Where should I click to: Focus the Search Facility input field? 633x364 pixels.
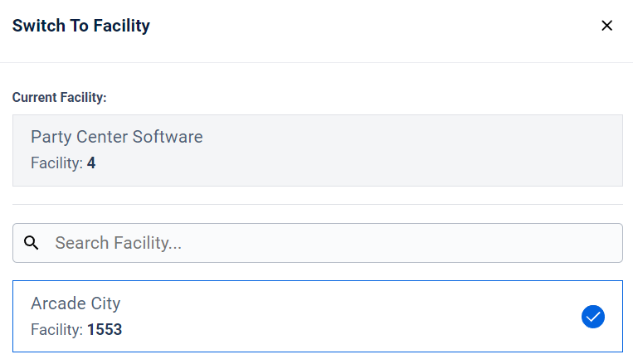tap(318, 243)
